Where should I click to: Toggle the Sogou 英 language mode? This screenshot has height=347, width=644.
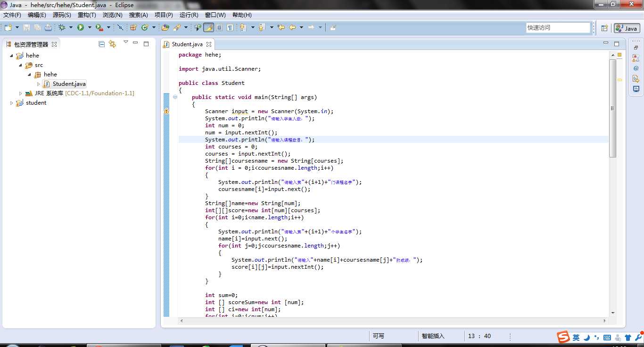pyautogui.click(x=576, y=338)
